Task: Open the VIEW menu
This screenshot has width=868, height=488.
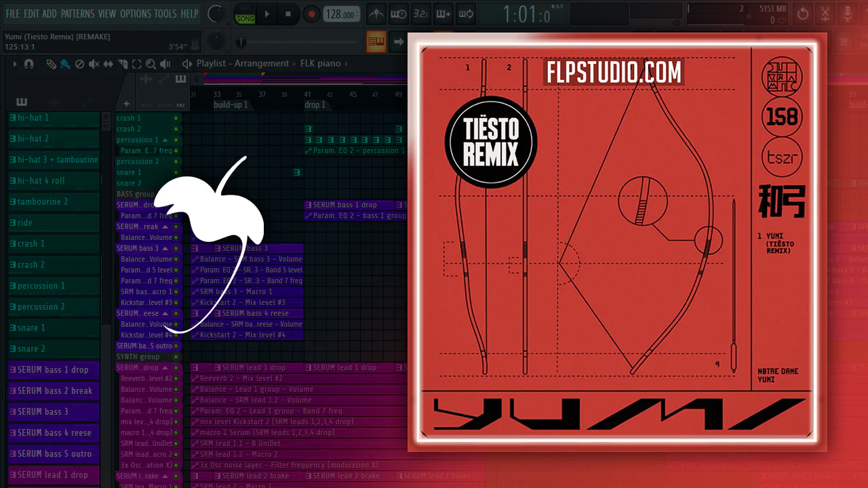Action: click(107, 14)
